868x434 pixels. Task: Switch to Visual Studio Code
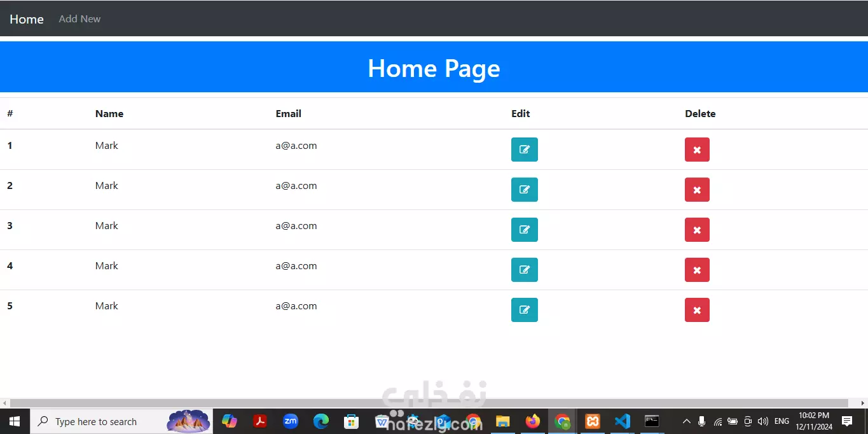click(623, 421)
